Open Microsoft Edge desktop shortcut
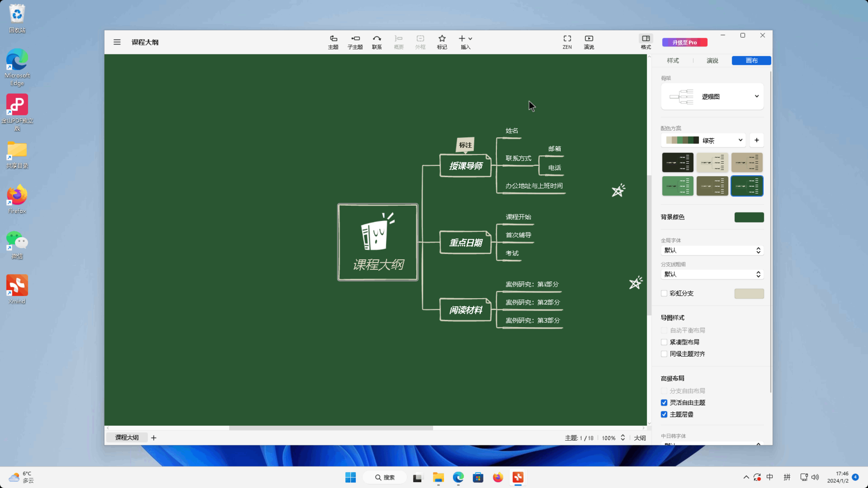 (x=17, y=67)
